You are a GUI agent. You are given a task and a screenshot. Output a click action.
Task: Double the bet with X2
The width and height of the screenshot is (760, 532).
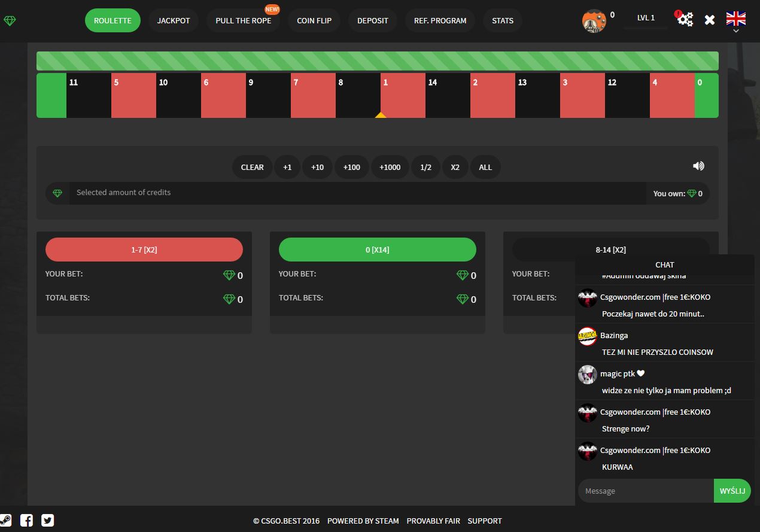tap(455, 167)
